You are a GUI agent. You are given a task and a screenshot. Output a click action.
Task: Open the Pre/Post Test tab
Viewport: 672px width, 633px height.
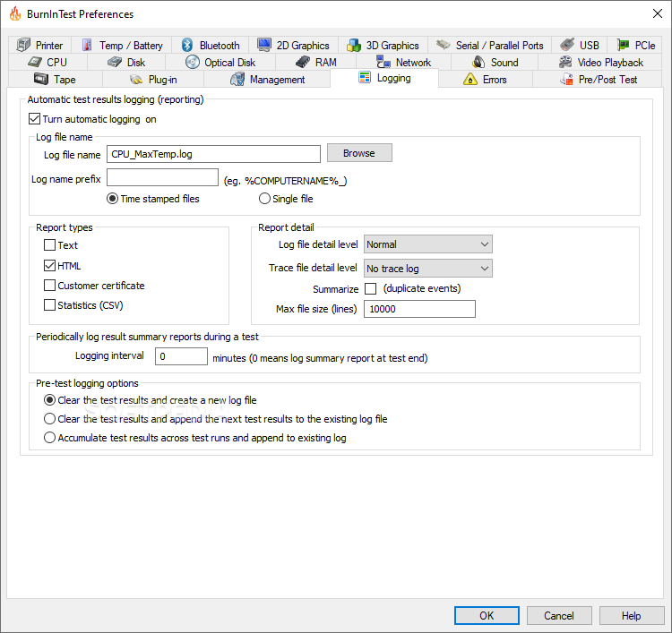(599, 79)
